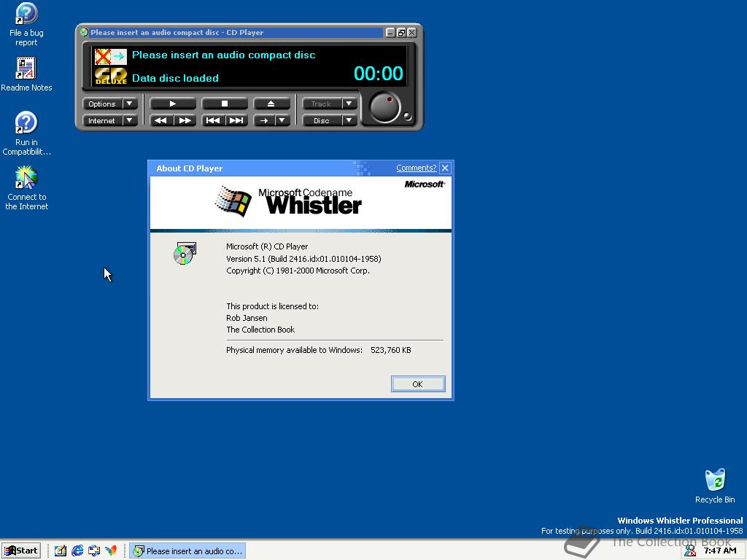Image resolution: width=747 pixels, height=560 pixels.
Task: Select Run in Compatibility desktop shortcut
Action: pyautogui.click(x=26, y=134)
